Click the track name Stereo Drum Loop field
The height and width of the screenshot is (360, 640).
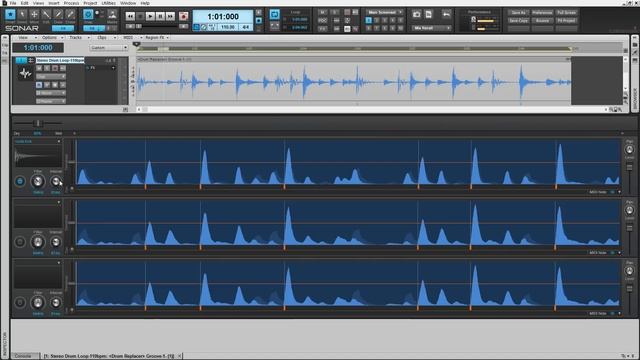tap(60, 60)
